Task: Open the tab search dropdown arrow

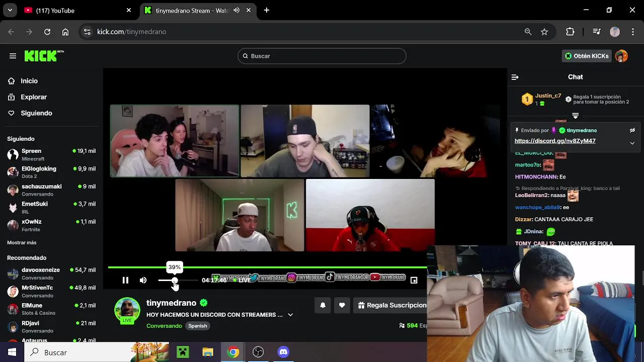Action: tap(10, 10)
